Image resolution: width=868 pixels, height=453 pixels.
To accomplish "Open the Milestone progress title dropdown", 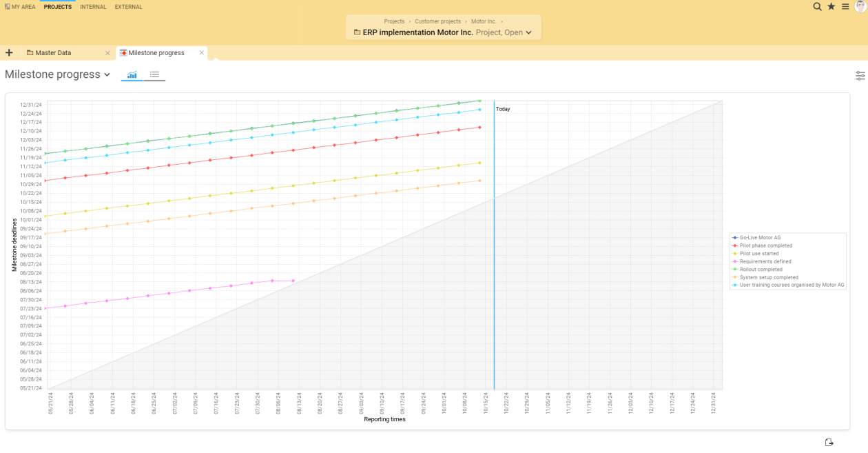I will 108,74.
